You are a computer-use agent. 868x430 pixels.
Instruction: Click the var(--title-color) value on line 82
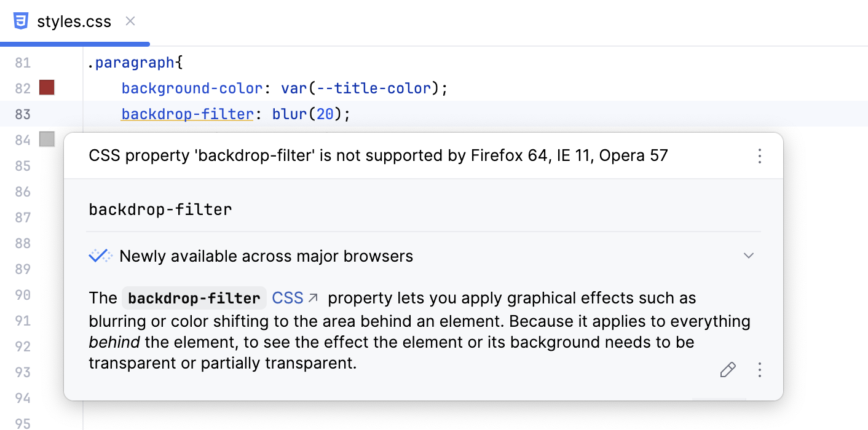(363, 88)
